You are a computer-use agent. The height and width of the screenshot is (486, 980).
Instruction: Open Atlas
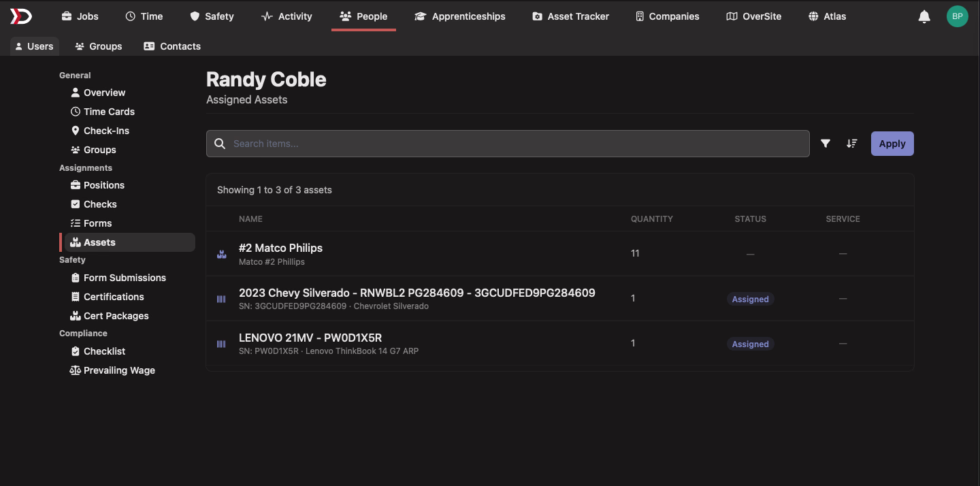click(827, 16)
